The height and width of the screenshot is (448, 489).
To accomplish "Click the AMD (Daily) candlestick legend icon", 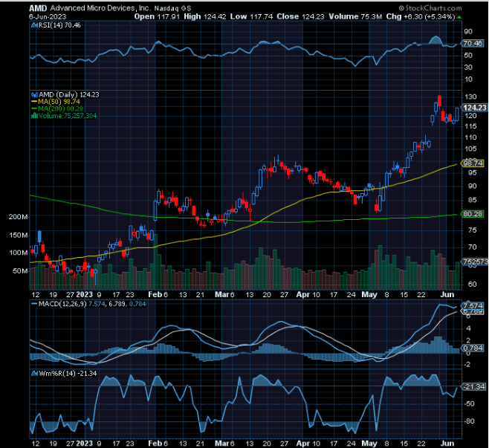I will [x=32, y=94].
